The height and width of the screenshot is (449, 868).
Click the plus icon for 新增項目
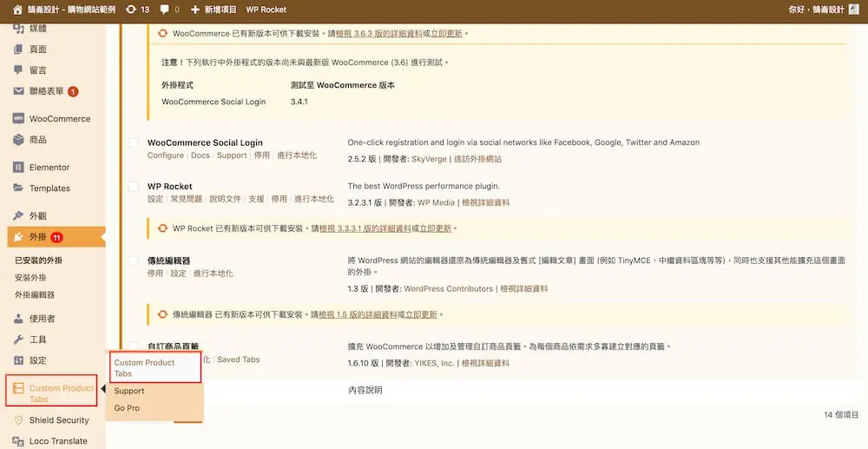[x=194, y=10]
